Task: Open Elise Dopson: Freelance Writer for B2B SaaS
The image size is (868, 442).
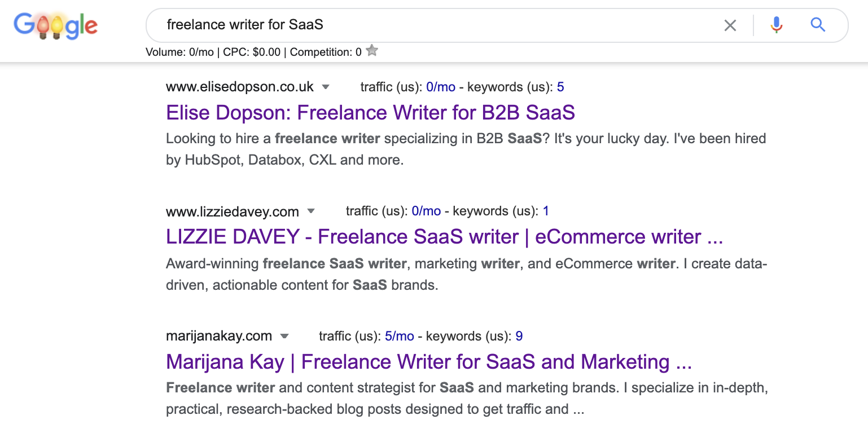Action: click(x=370, y=113)
